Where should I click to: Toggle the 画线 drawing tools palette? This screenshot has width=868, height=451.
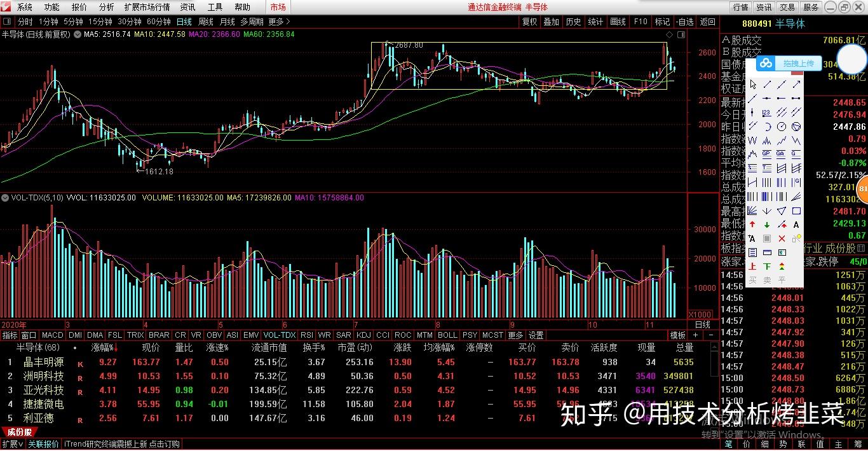(x=618, y=22)
